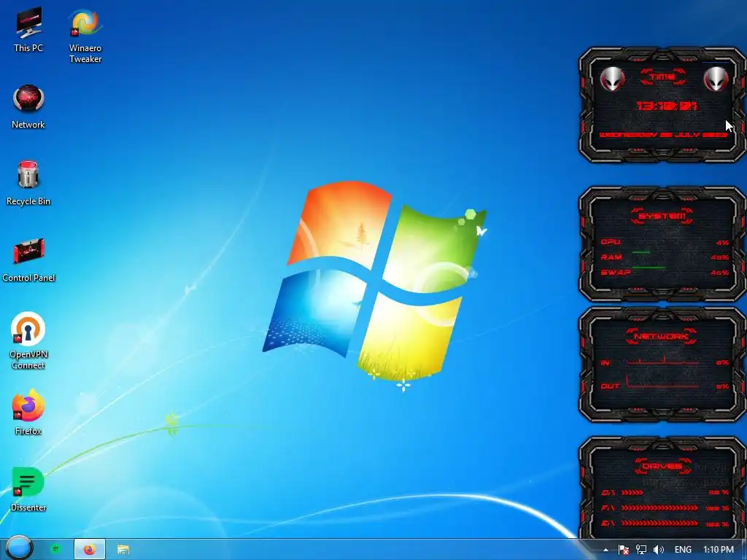Click the E:\ drive usage arrow bar
Viewport: 747px width, 560px height.
point(659,524)
